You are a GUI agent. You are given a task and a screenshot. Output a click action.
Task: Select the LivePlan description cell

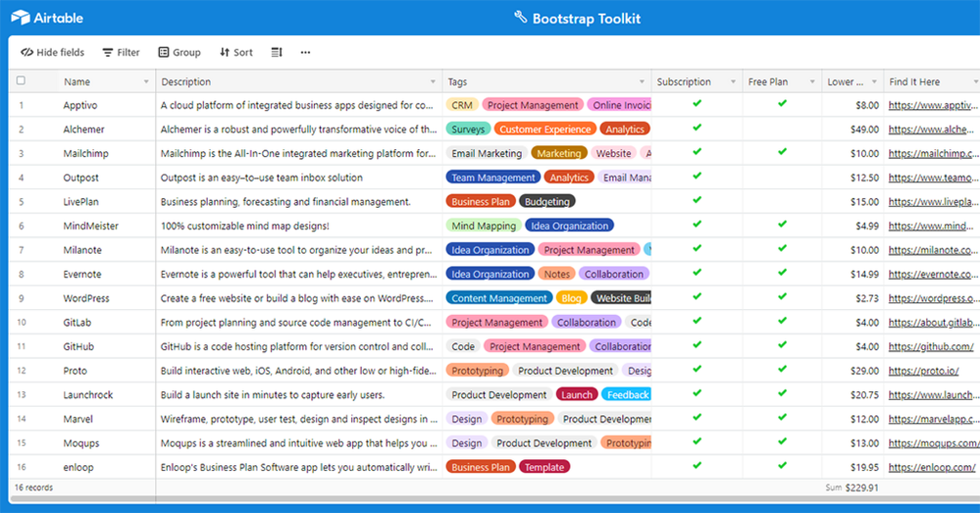tap(298, 202)
